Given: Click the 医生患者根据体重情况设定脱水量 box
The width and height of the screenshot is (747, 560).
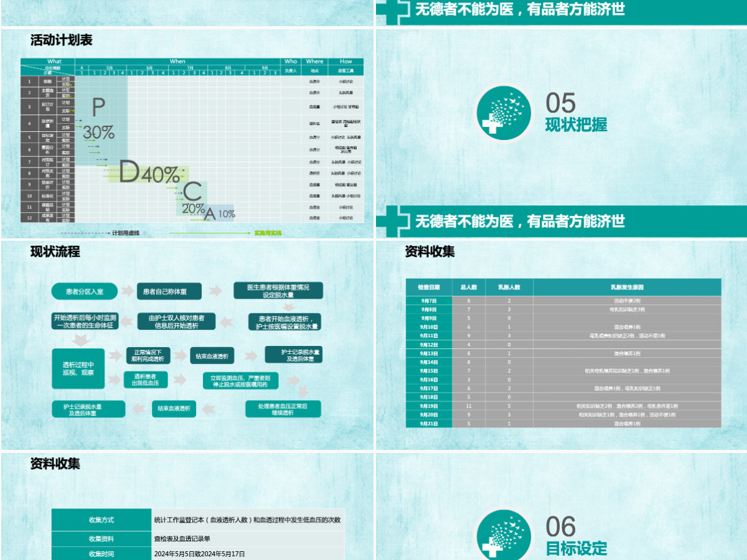Looking at the screenshot, I should (278, 291).
